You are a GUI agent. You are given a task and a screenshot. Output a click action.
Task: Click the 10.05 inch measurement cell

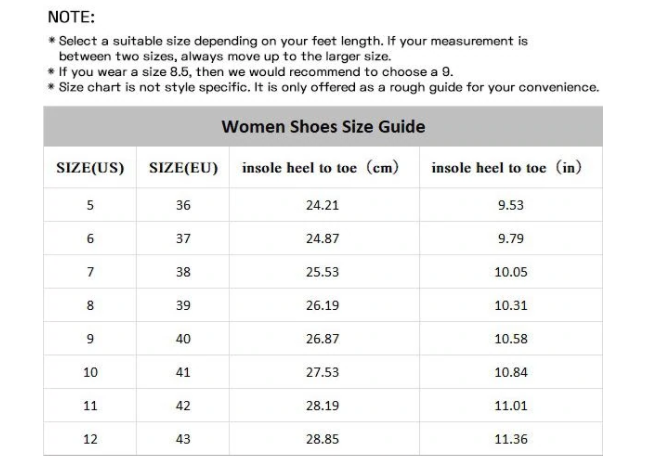pyautogui.click(x=510, y=272)
